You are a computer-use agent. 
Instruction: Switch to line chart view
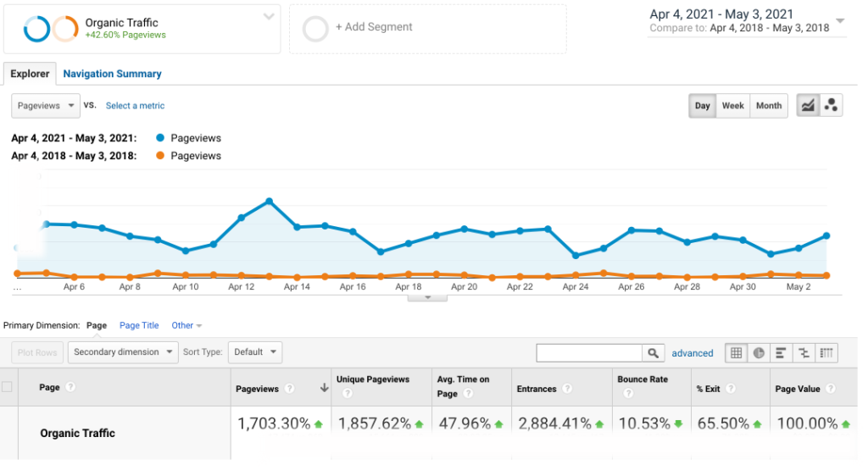[x=808, y=106]
